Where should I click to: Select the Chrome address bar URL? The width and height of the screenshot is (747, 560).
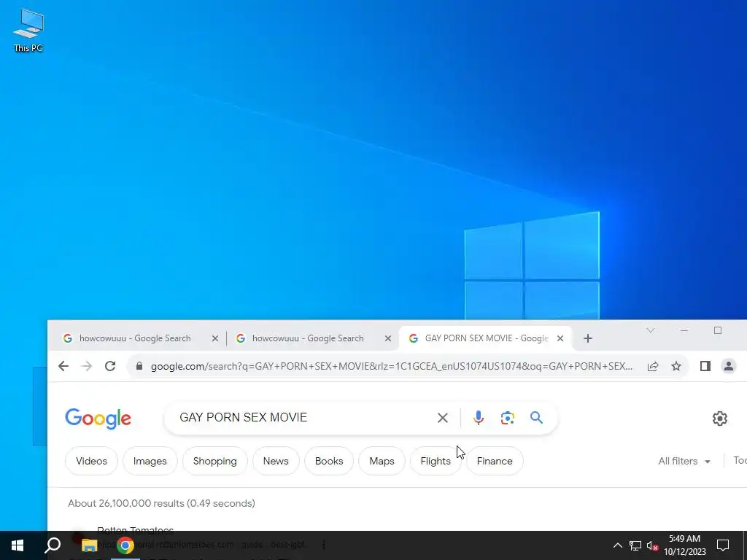tap(392, 366)
